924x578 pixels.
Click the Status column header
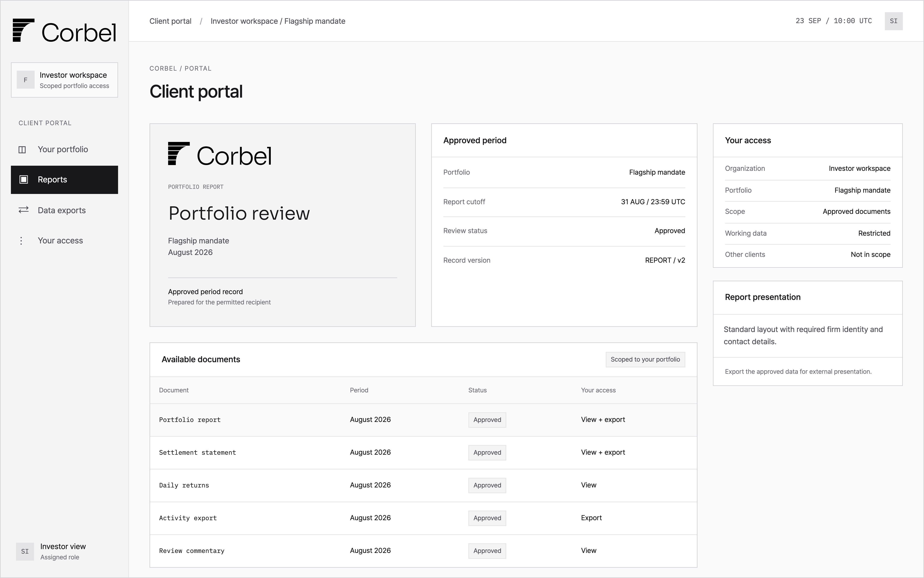[x=477, y=390]
